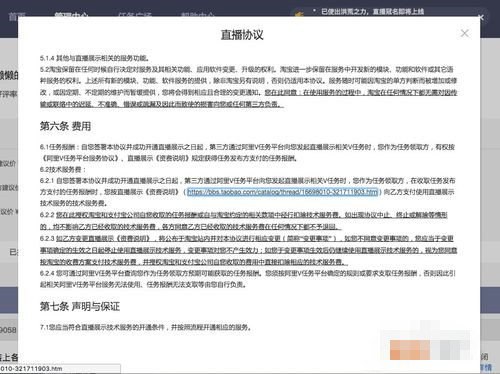This screenshot has height=374, width=500.
Task: Click the 第六条 费用 heading
Action: [x=65, y=126]
